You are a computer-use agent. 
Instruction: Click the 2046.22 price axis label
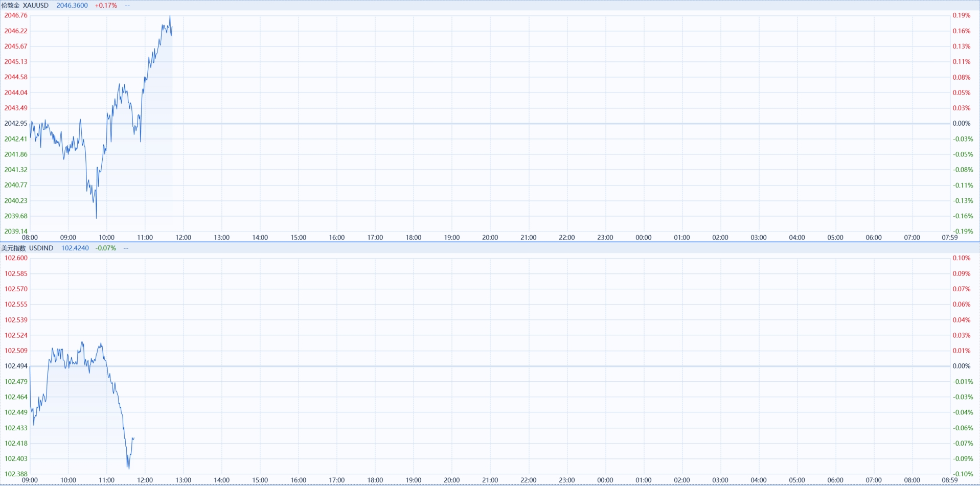(16, 31)
